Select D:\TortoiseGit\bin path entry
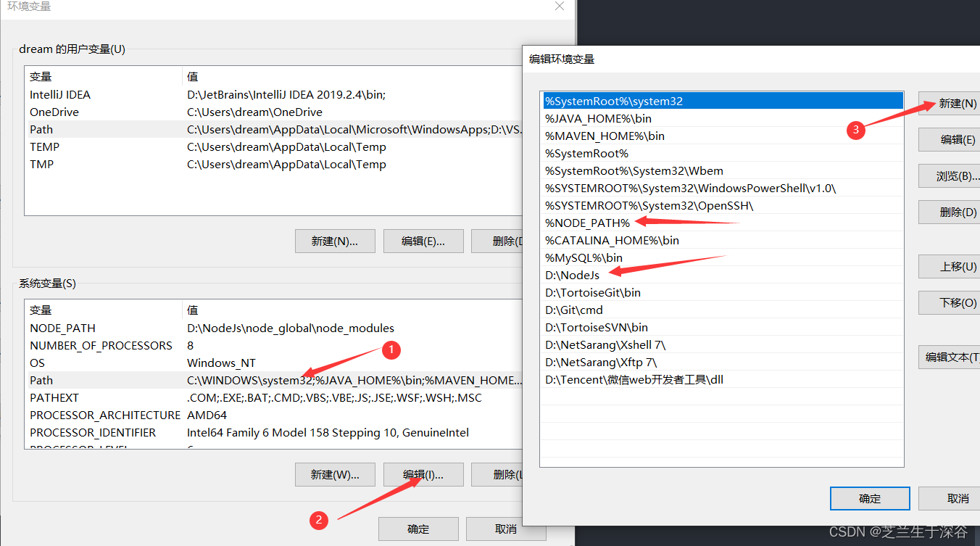The width and height of the screenshot is (980, 546). (x=723, y=292)
